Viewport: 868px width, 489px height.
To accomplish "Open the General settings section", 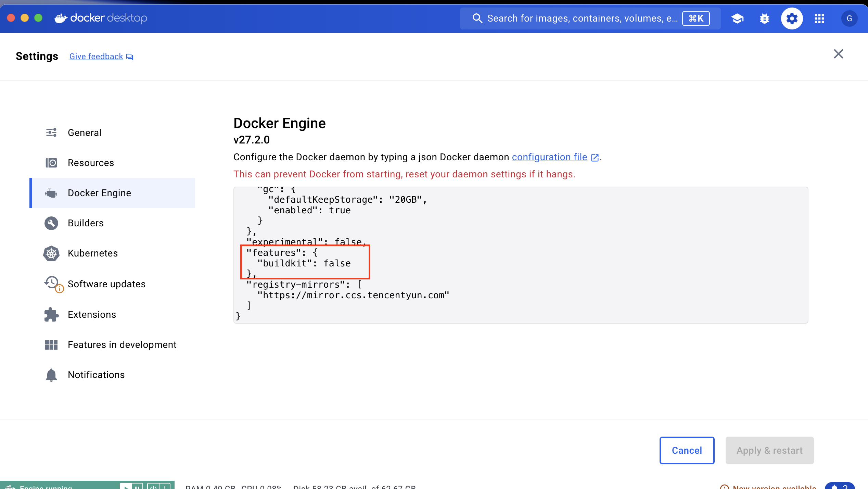I will [x=112, y=133].
